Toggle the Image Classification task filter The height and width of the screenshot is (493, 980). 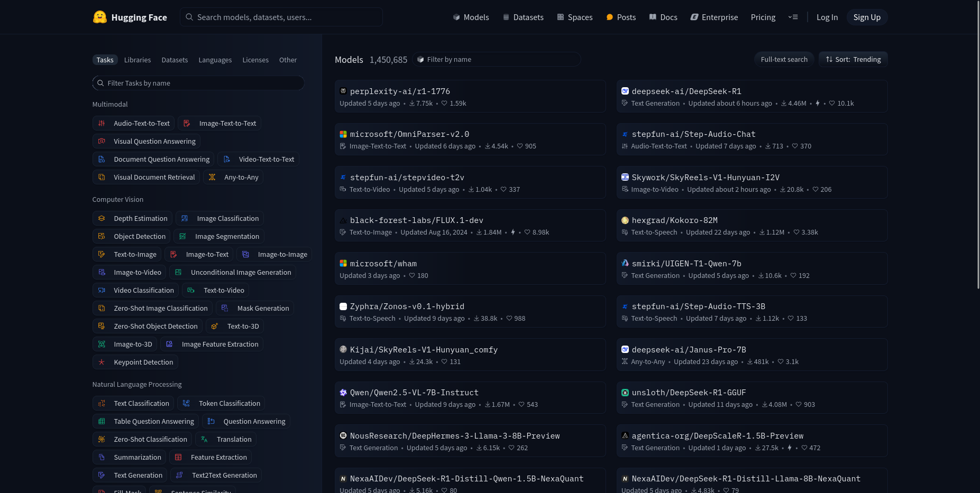(x=219, y=218)
